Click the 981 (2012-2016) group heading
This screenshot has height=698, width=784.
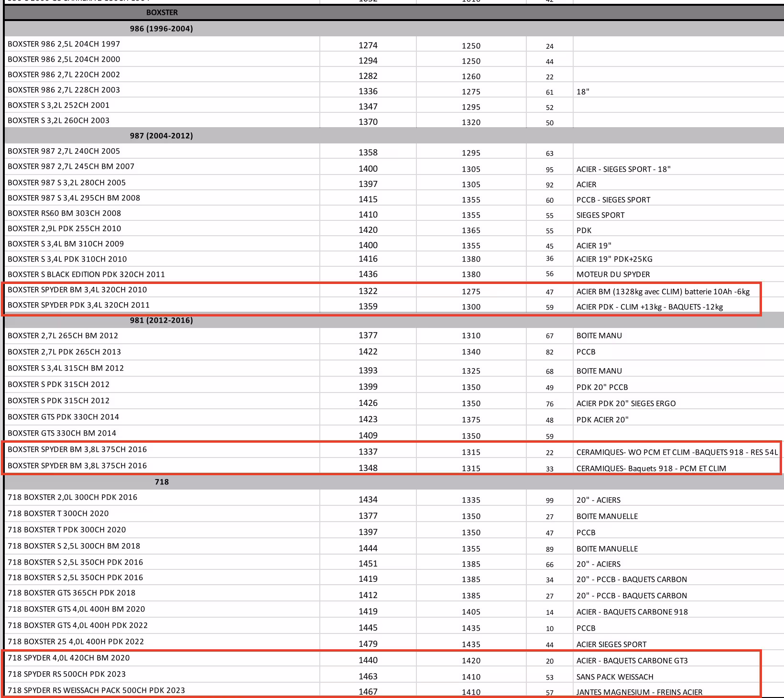(162, 320)
